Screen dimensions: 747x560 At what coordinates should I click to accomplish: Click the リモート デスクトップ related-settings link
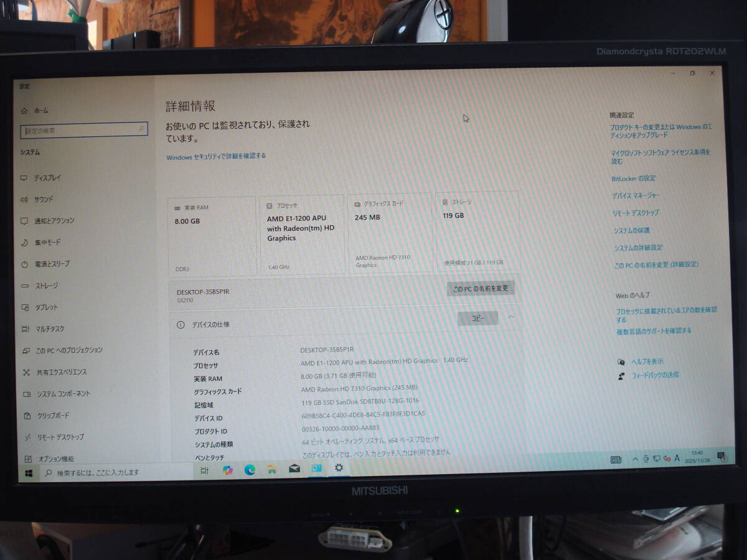click(636, 213)
